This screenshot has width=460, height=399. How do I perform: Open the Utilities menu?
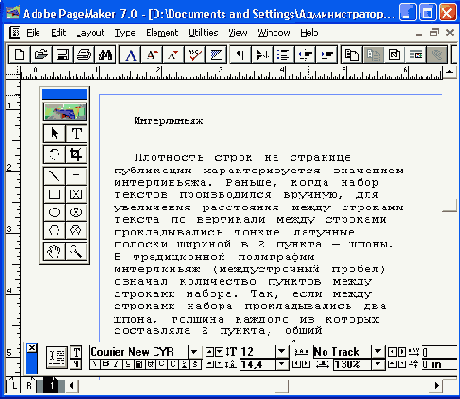pyautogui.click(x=203, y=33)
